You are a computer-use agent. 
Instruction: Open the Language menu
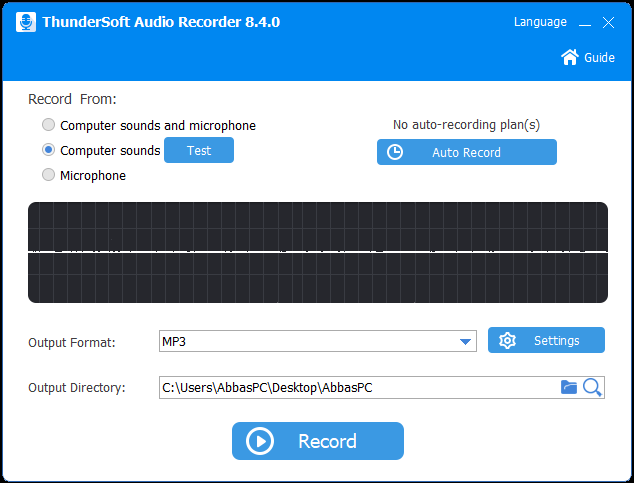pyautogui.click(x=540, y=22)
